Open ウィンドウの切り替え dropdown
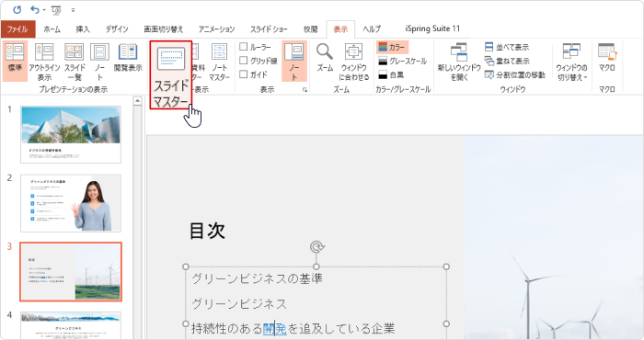This screenshot has width=644, height=340. [571, 62]
